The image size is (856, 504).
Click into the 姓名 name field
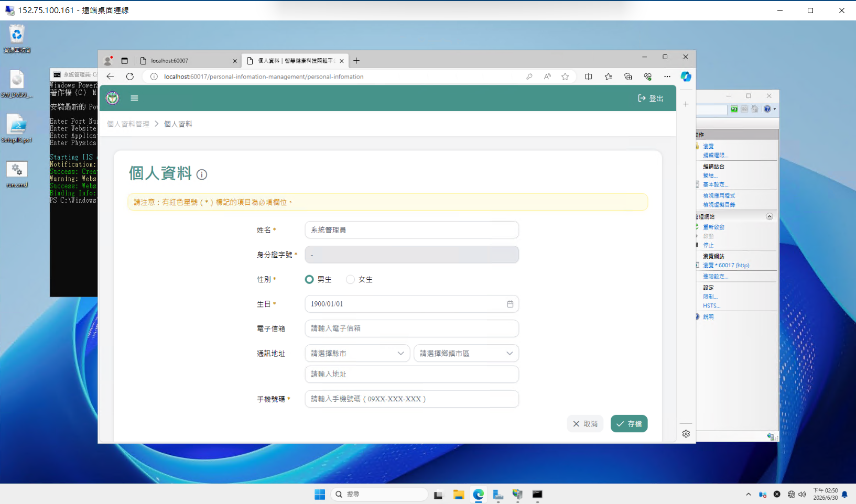click(412, 230)
